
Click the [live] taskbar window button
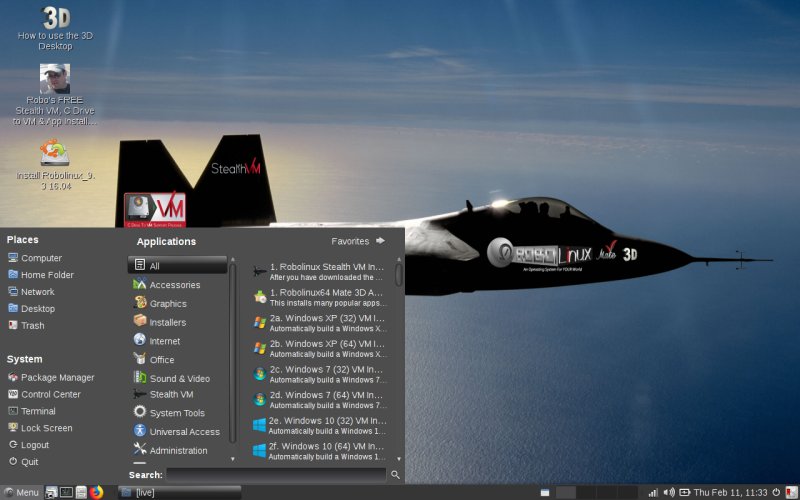click(180, 492)
